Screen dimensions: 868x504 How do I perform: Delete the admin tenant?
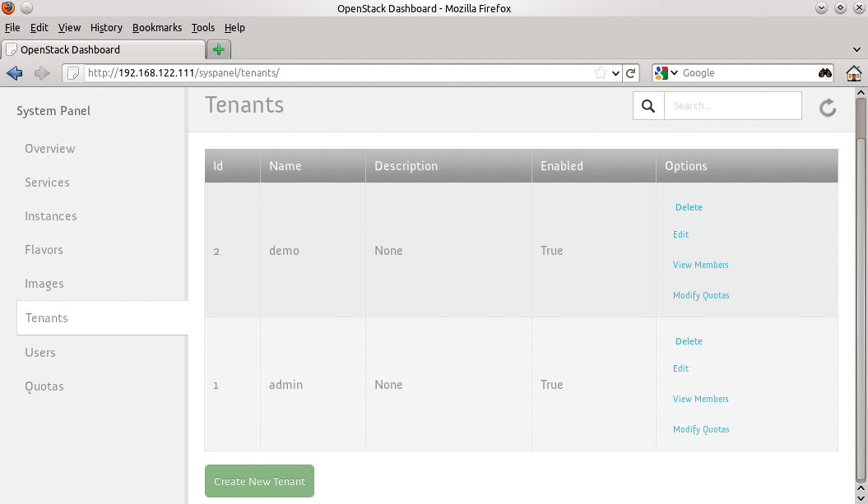[689, 341]
